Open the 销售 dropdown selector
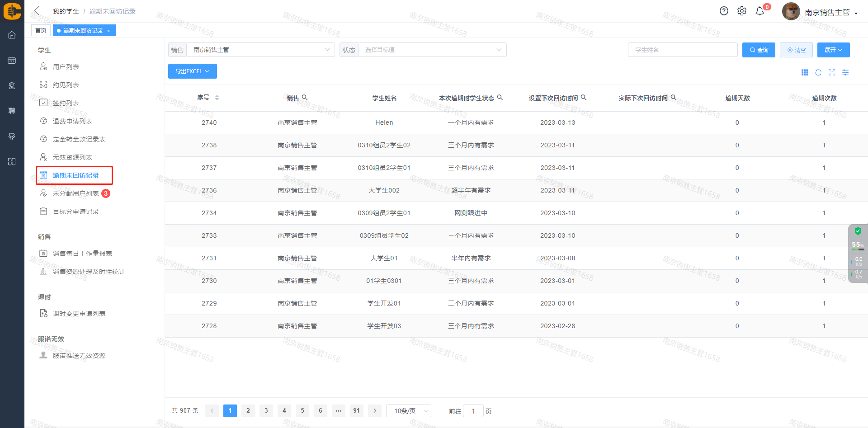The width and height of the screenshot is (868, 428). point(260,50)
